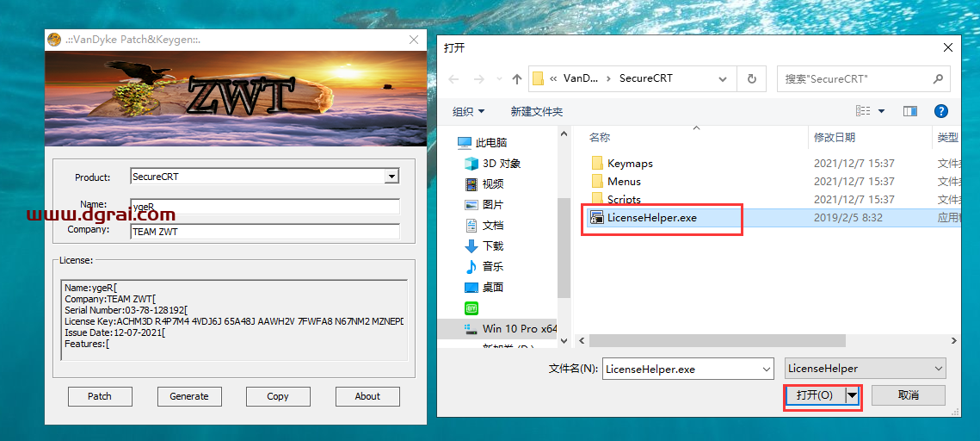Close the VanDyke Patch&Keygen window
Image resolution: width=980 pixels, height=441 pixels.
413,40
